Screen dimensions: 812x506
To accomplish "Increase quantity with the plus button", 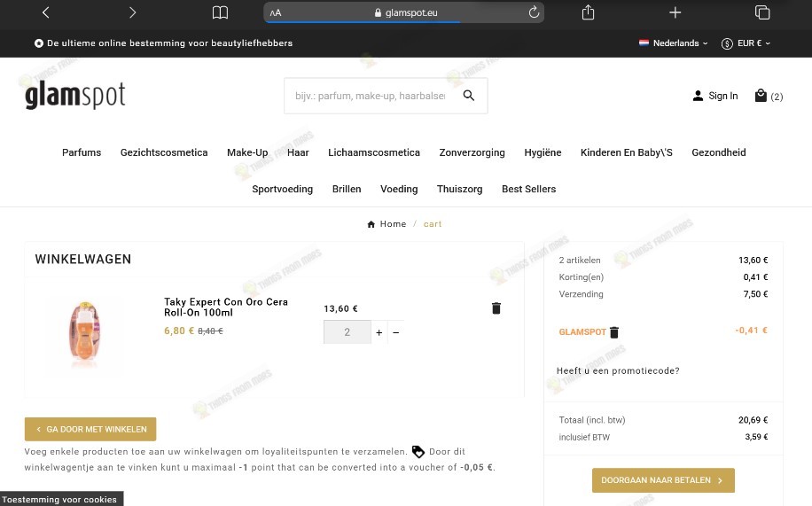I will [x=379, y=332].
